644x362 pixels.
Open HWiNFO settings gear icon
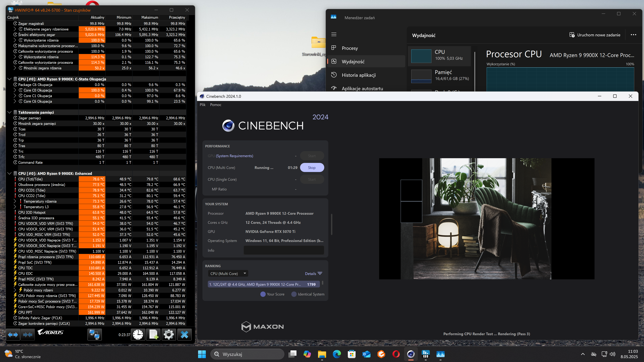click(x=169, y=335)
